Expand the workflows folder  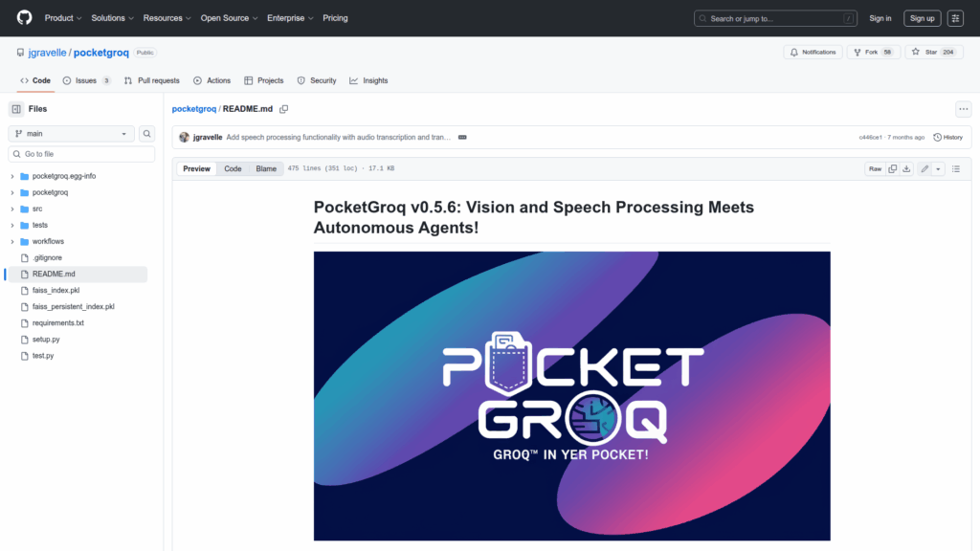pos(12,241)
